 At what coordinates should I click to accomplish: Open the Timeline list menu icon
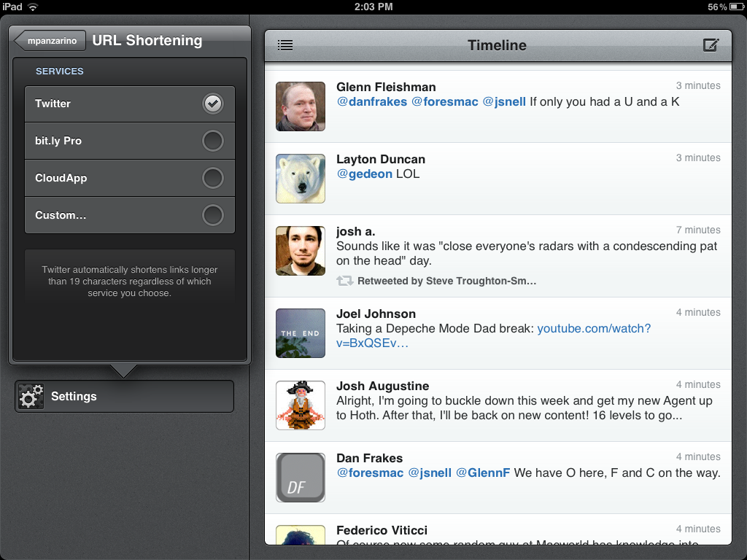(285, 45)
